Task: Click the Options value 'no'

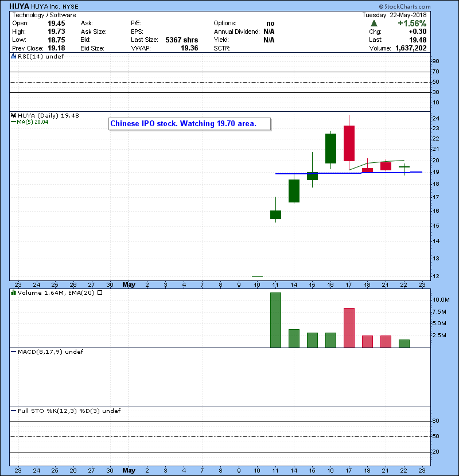Action: click(270, 24)
